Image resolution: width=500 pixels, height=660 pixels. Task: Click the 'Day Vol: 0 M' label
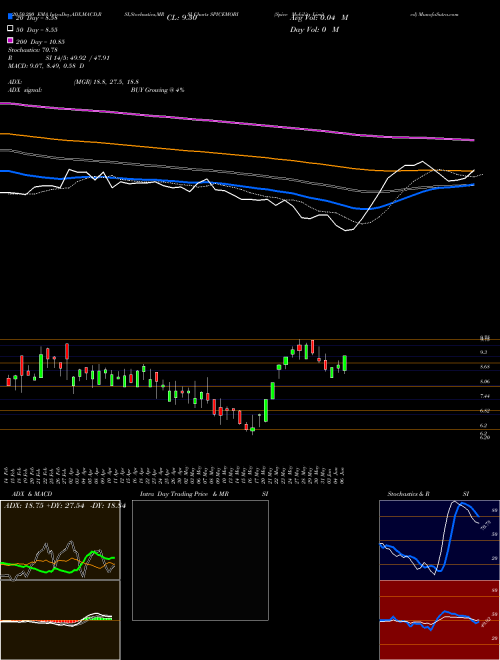tap(314, 29)
